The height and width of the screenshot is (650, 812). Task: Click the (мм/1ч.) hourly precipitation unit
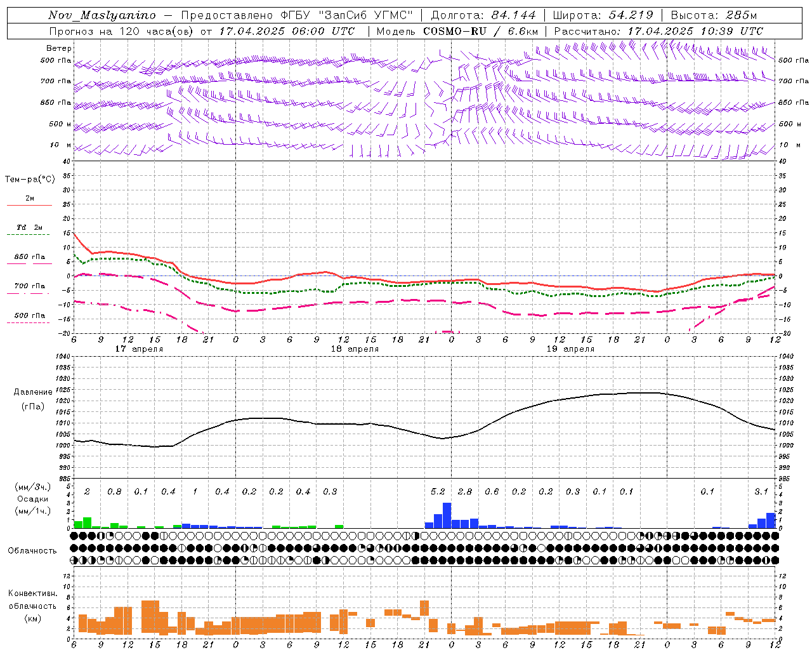pos(33,511)
